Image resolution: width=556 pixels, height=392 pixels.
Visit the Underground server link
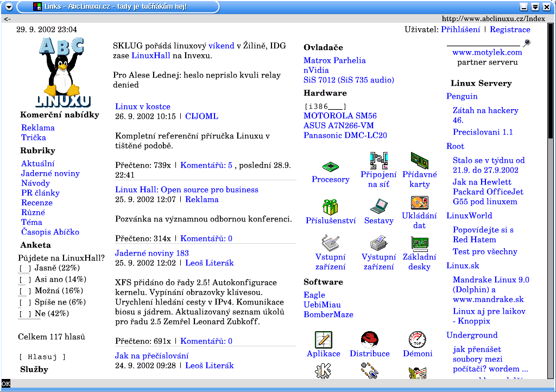coord(472,336)
